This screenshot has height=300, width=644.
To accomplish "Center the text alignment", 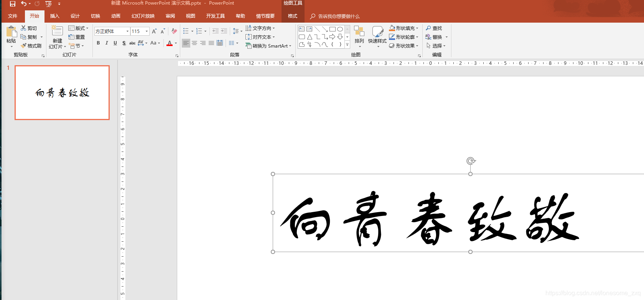I will click(194, 43).
